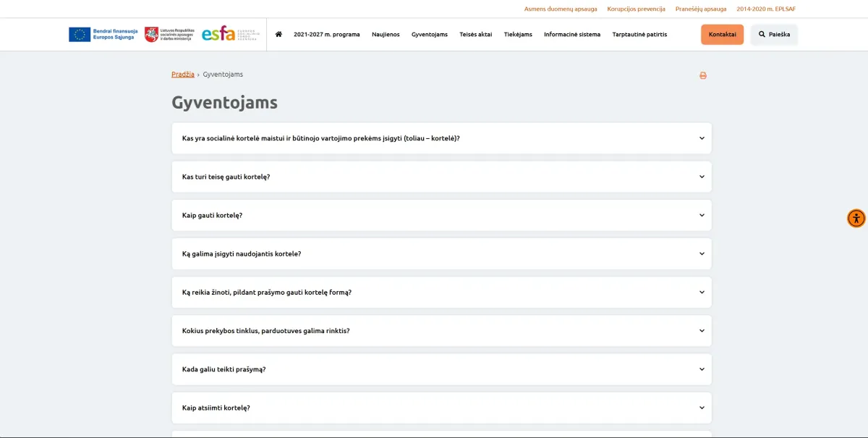Follow the Pradžia breadcrumb link
Viewport: 868px width, 438px height.
[x=182, y=75]
